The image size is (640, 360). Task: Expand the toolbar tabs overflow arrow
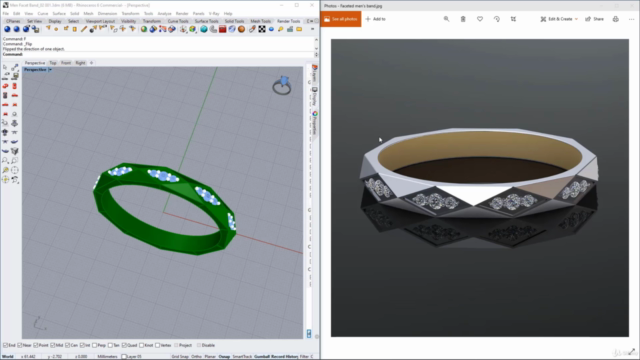[x=311, y=21]
